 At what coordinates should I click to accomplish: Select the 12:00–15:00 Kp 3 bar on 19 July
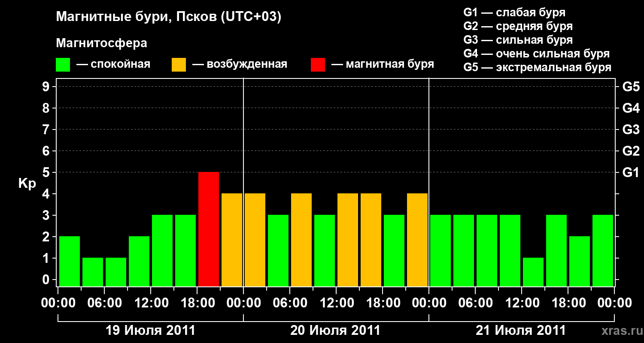[x=162, y=250]
